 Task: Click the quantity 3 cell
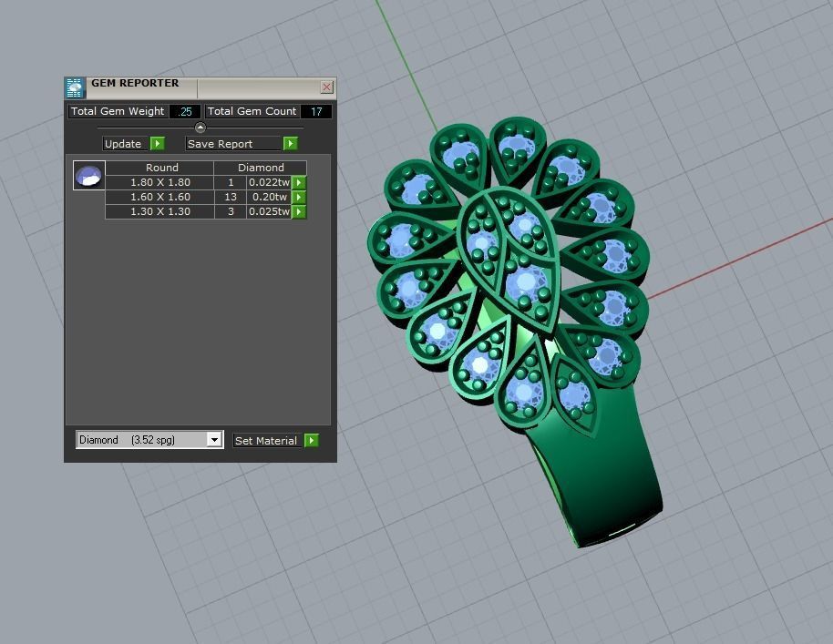click(x=231, y=211)
